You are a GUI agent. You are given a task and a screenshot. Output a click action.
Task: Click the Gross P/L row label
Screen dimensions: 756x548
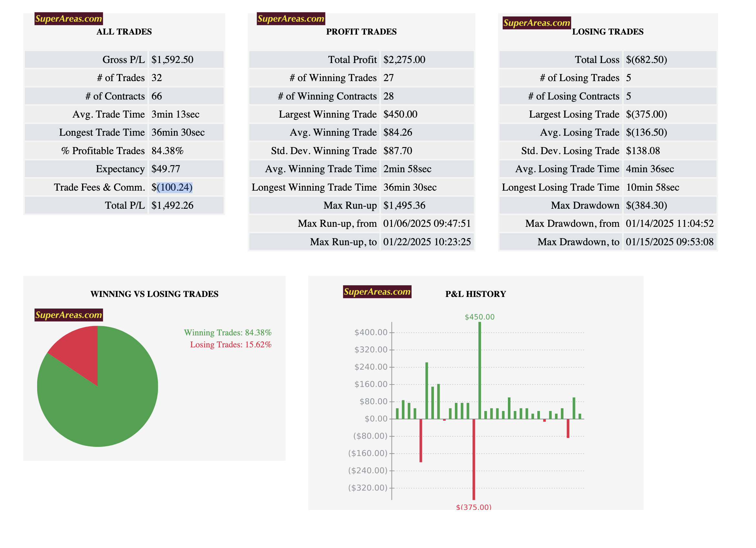click(124, 60)
